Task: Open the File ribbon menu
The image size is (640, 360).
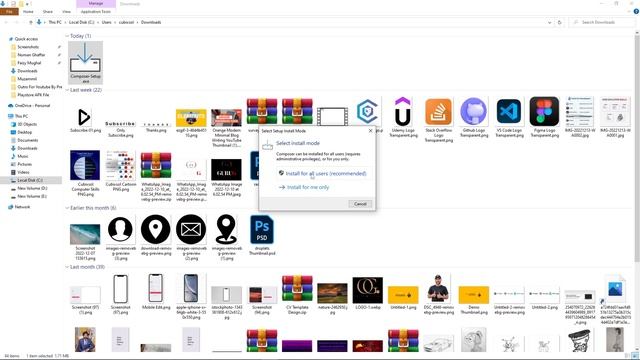Action: click(9, 12)
